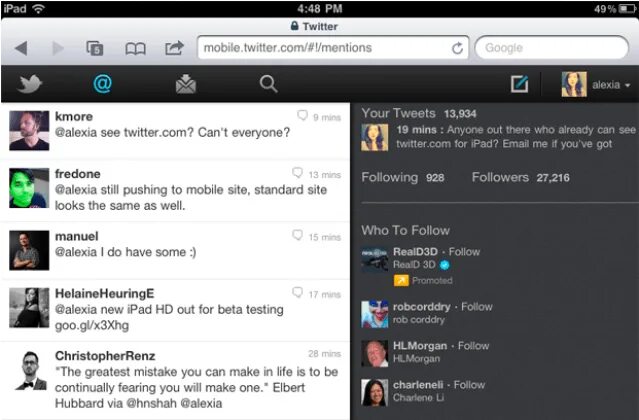Click the fredone username
Screen dimensions: 639x420
77,174
